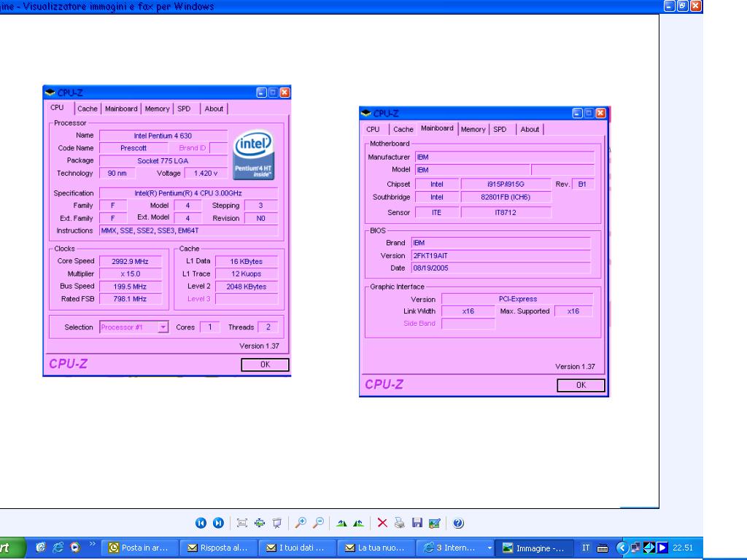Zoom out with the magnifier minus
747x560 pixels.
[x=318, y=523]
